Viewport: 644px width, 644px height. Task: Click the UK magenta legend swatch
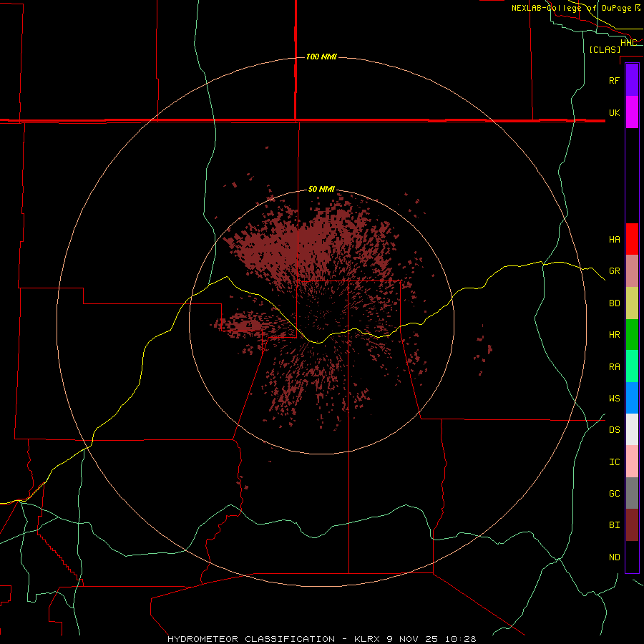tap(632, 112)
